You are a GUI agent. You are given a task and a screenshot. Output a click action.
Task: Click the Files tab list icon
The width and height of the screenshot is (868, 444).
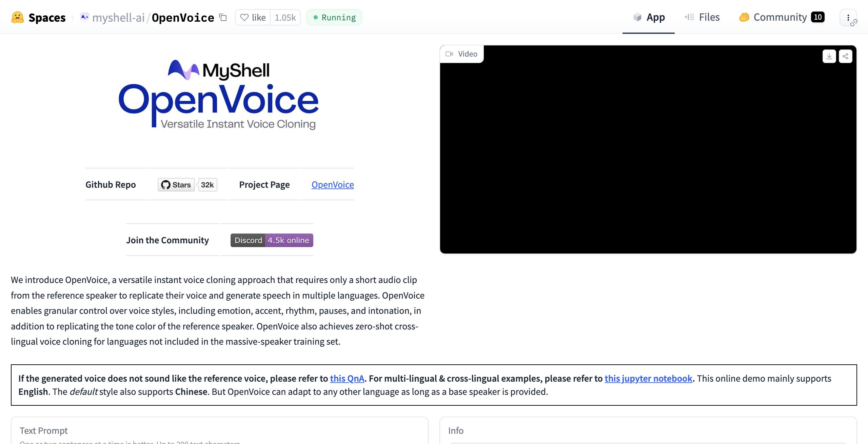point(690,17)
